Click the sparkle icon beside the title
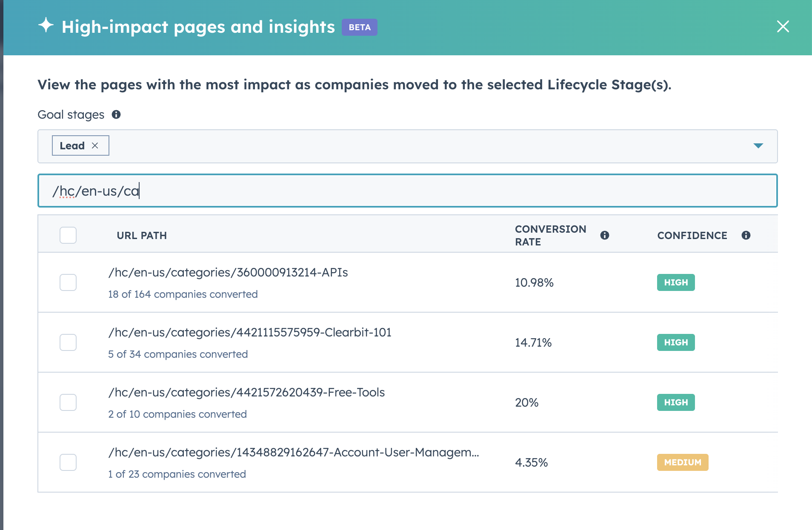This screenshot has height=530, width=812. [x=46, y=26]
